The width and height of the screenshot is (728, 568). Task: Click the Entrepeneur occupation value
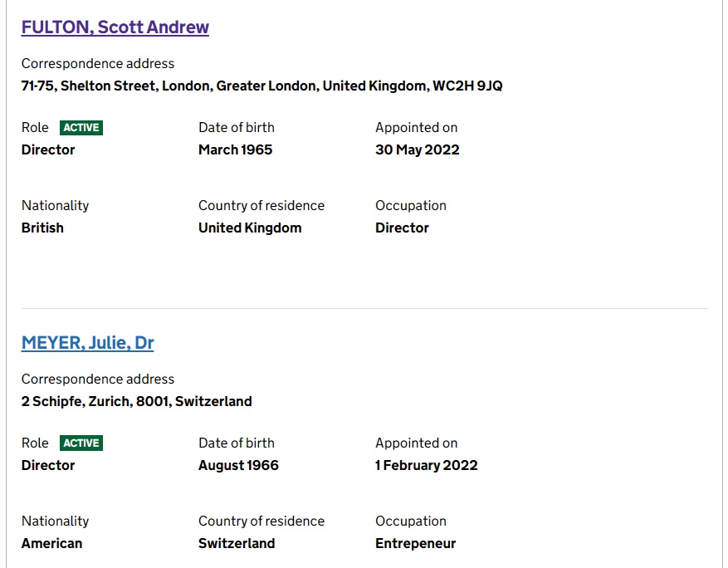pyautogui.click(x=415, y=544)
